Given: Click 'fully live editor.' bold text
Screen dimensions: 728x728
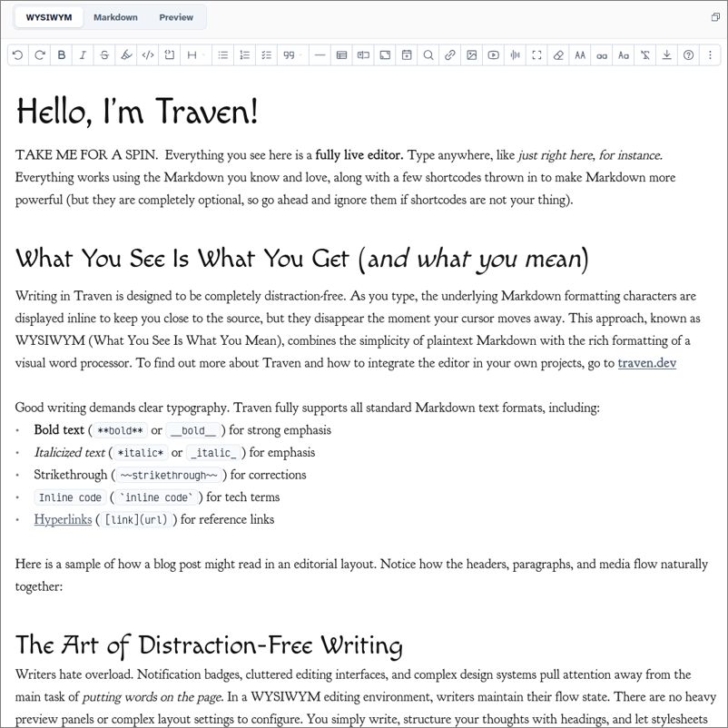Looking at the screenshot, I should tap(359, 155).
